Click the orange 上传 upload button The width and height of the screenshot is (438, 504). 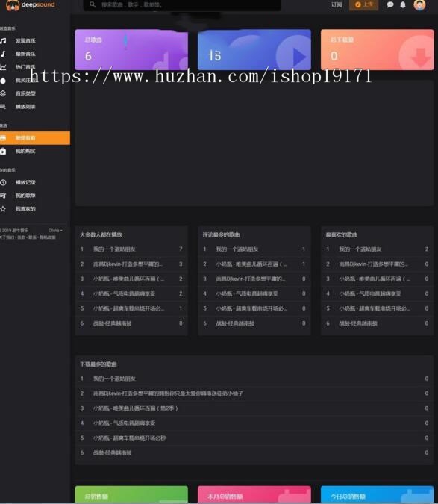pyautogui.click(x=363, y=4)
